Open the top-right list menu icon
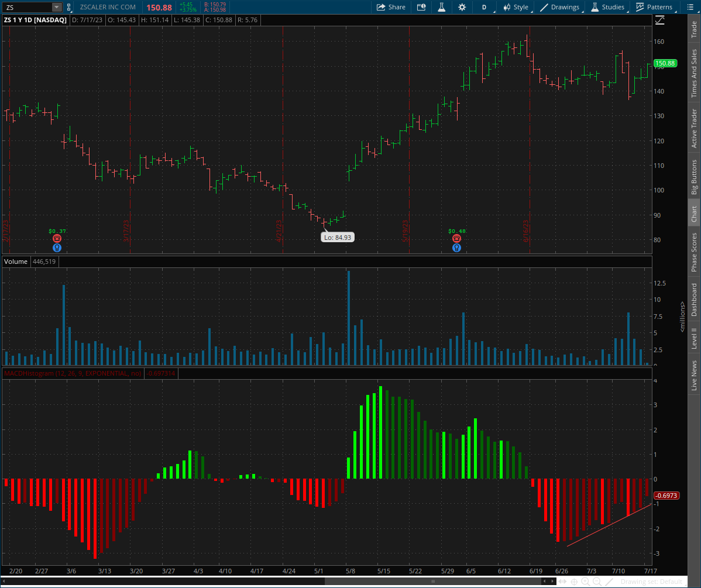701x588 pixels. point(690,7)
